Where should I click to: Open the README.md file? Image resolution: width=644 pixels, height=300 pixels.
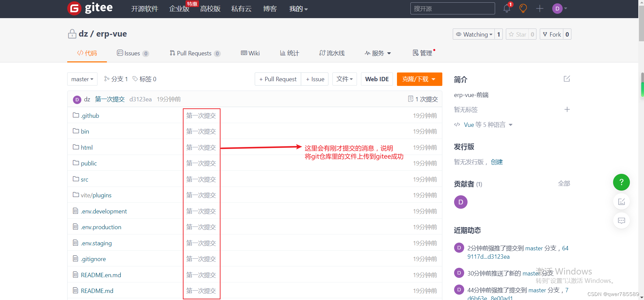(x=97, y=291)
